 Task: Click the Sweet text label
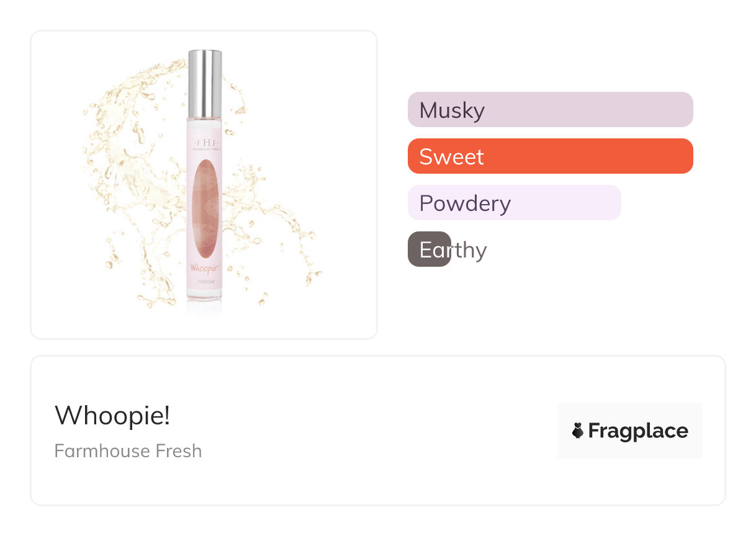[x=451, y=156]
